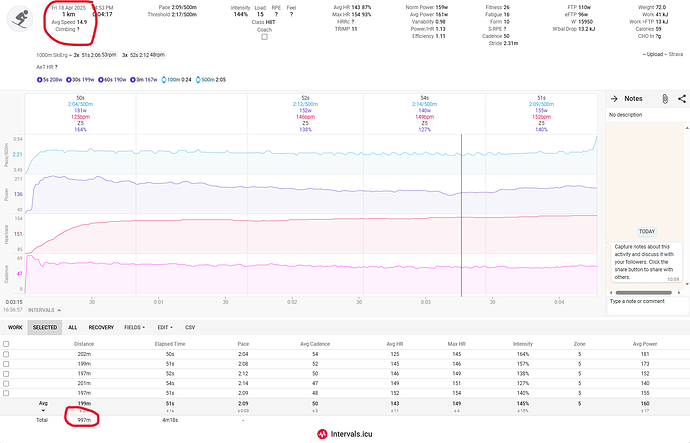Collapse Notes panel with arrow icon
Image resolution: width=690 pixels, height=443 pixels.
point(614,99)
